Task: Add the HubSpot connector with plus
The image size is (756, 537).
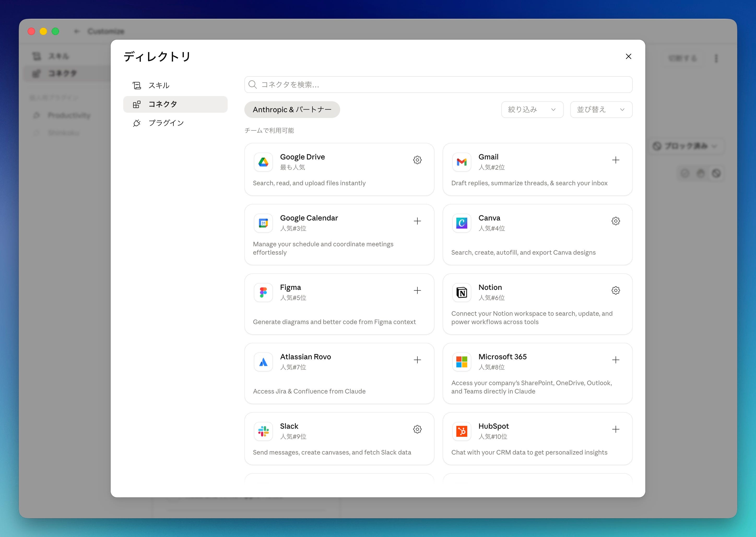Action: 615,429
